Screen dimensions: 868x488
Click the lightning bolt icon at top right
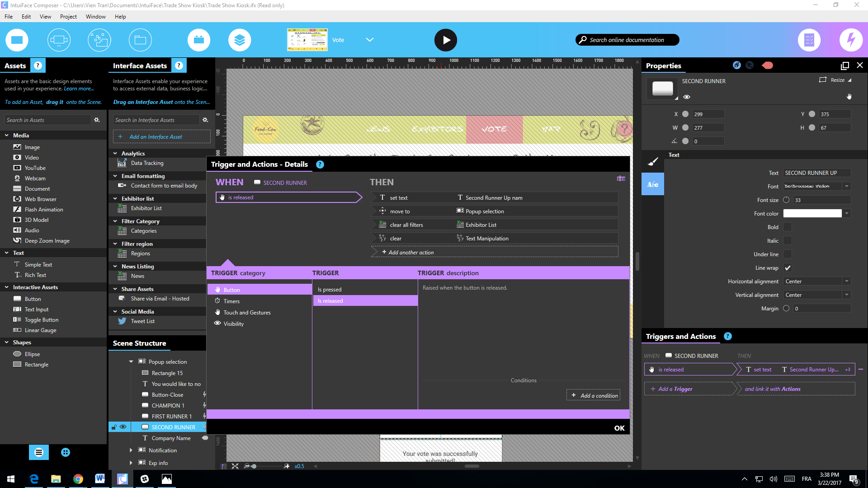851,40
